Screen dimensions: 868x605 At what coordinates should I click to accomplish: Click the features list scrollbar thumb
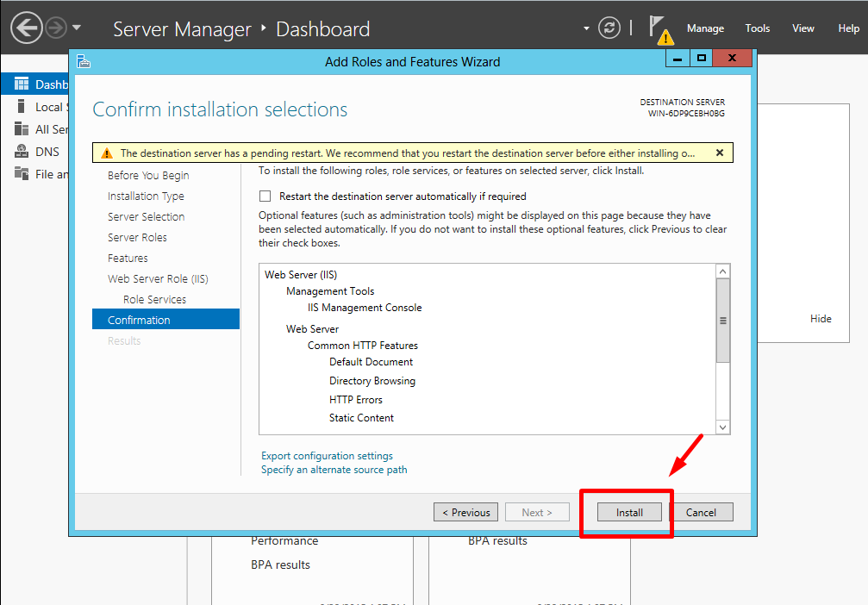coord(722,321)
